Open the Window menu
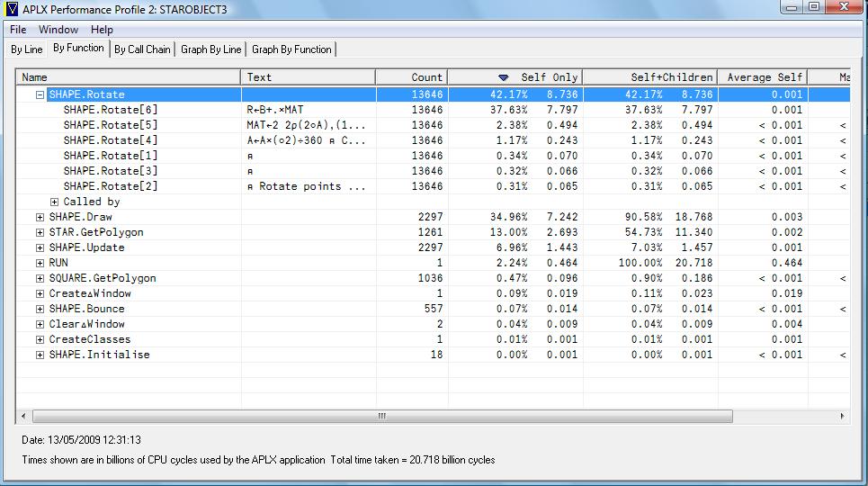The height and width of the screenshot is (486, 868). point(58,30)
